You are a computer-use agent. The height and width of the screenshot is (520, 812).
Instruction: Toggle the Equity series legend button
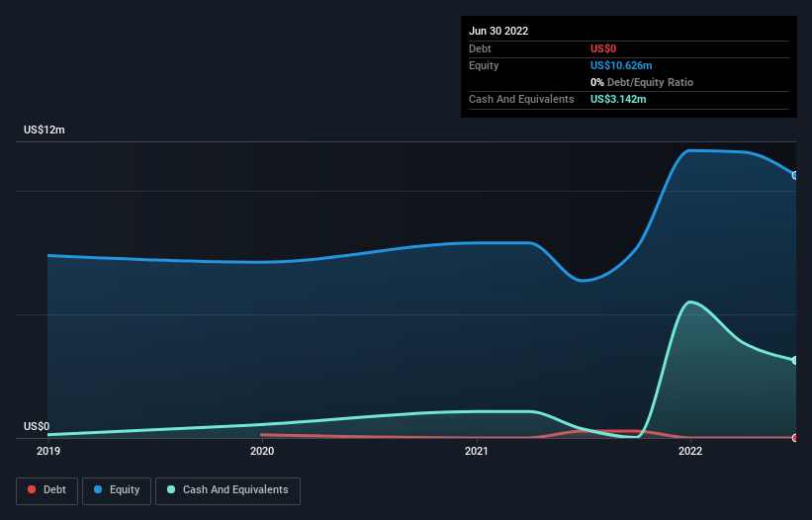coord(117,490)
